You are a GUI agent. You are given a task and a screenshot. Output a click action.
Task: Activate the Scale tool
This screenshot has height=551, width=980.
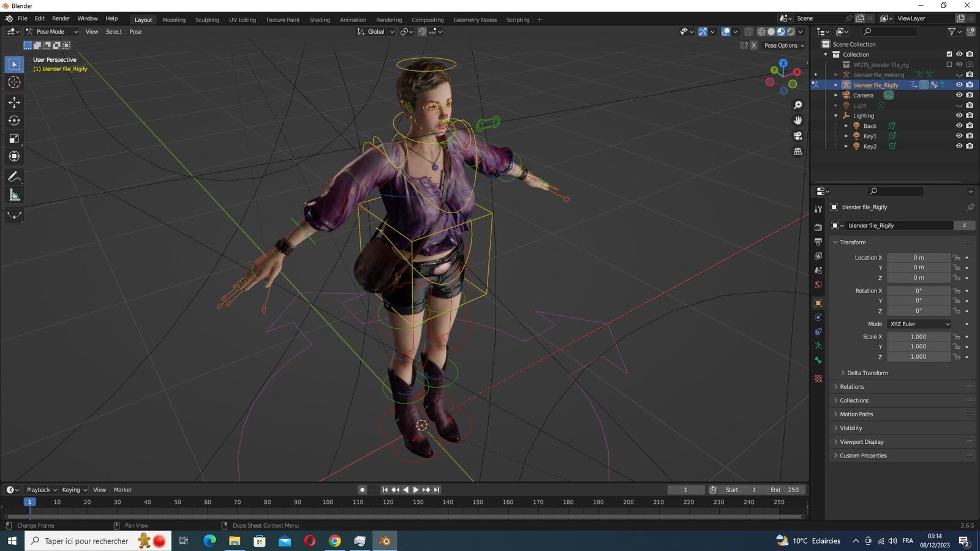(x=14, y=139)
